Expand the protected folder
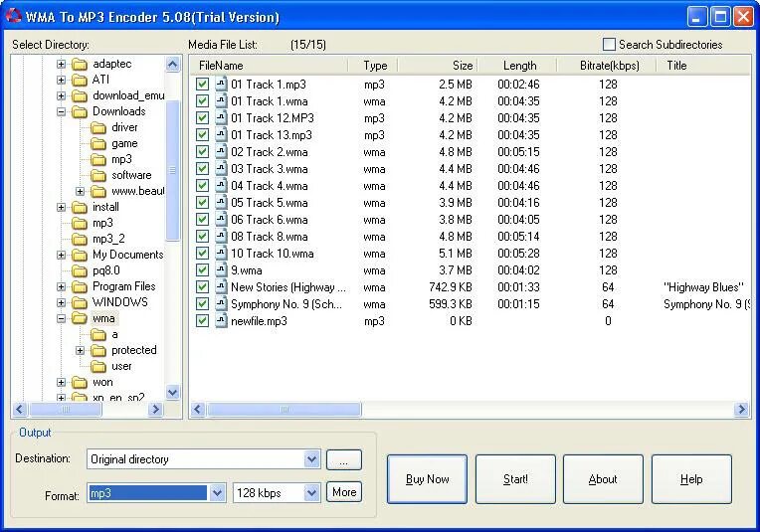 point(80,350)
